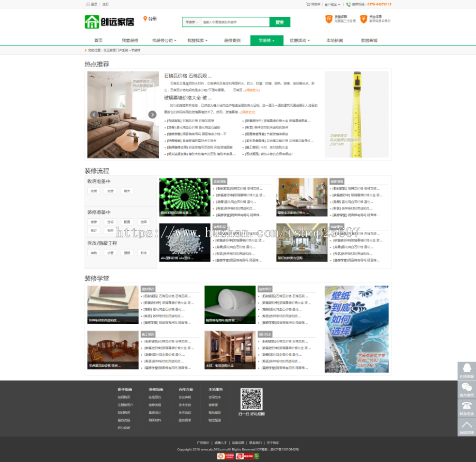Click 台州 city name text
This screenshot has width=476, height=462.
click(152, 19)
